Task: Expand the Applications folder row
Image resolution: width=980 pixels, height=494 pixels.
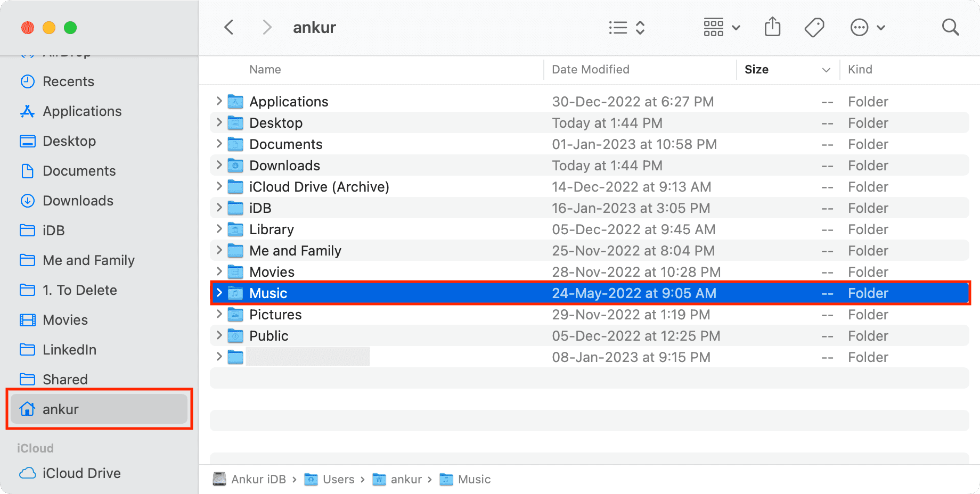Action: (x=219, y=101)
